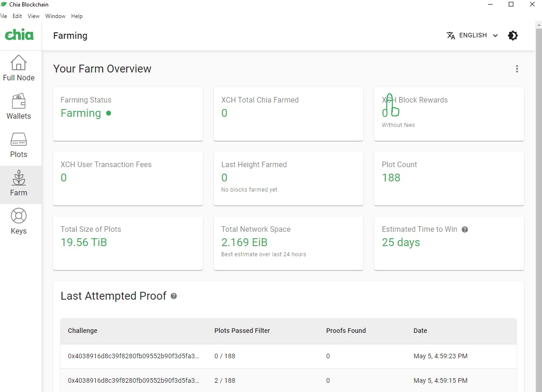Viewport: 542px width, 392px height.
Task: Click the green Farming status dot
Action: pyautogui.click(x=109, y=113)
